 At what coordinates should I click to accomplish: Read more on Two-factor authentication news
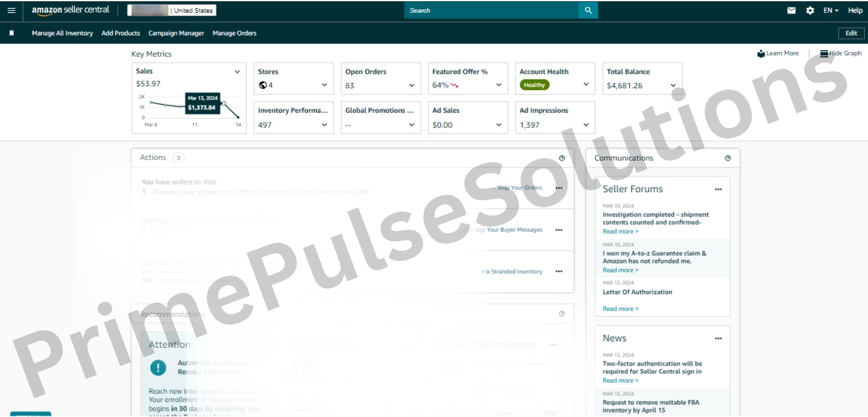point(621,381)
